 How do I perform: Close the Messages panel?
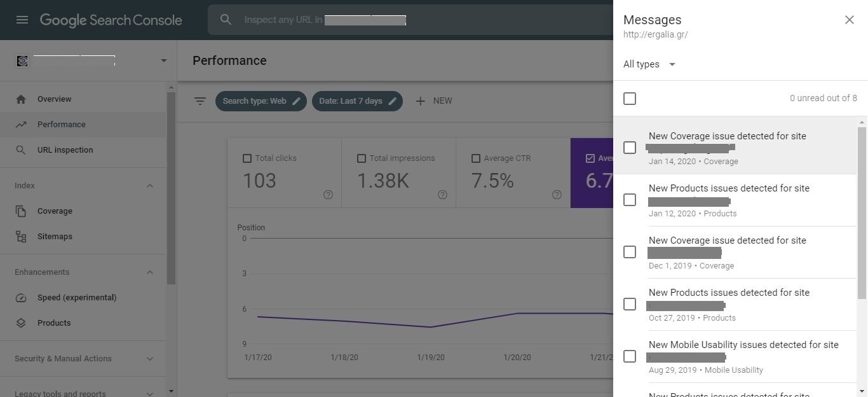pyautogui.click(x=849, y=20)
